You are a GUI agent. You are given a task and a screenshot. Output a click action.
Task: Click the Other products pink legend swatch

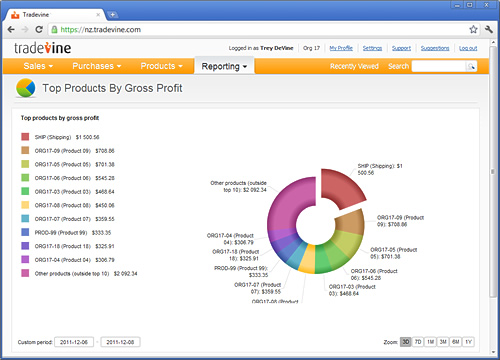(25, 273)
